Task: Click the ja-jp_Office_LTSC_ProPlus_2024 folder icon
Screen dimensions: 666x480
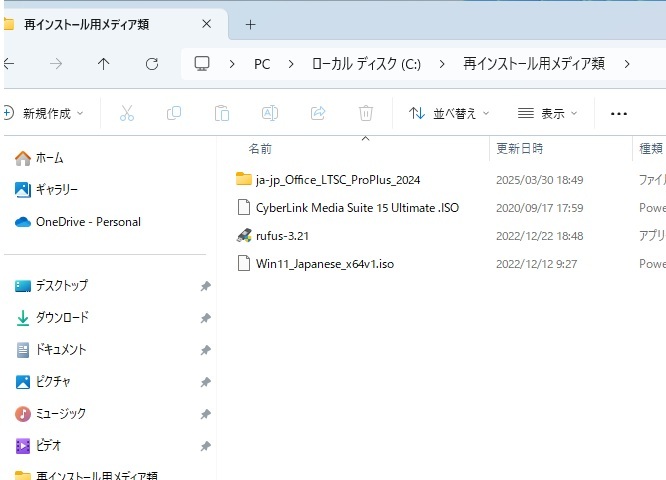Action: [x=244, y=179]
